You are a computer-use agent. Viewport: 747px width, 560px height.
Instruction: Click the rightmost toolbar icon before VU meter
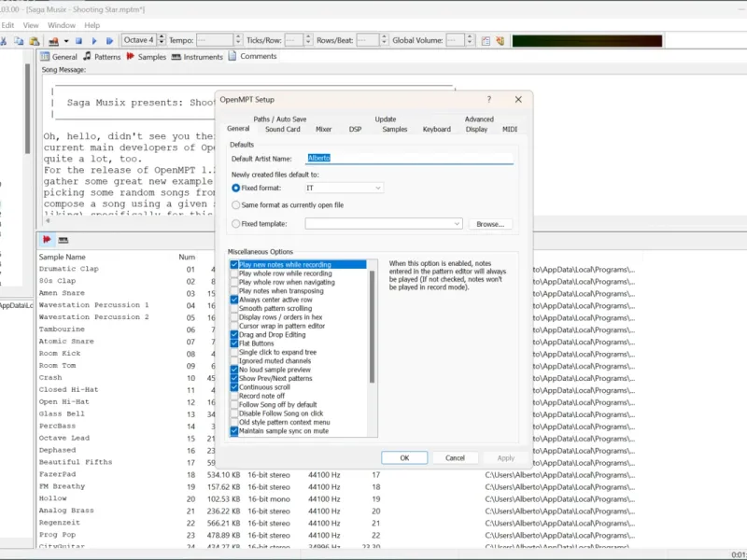pyautogui.click(x=500, y=41)
